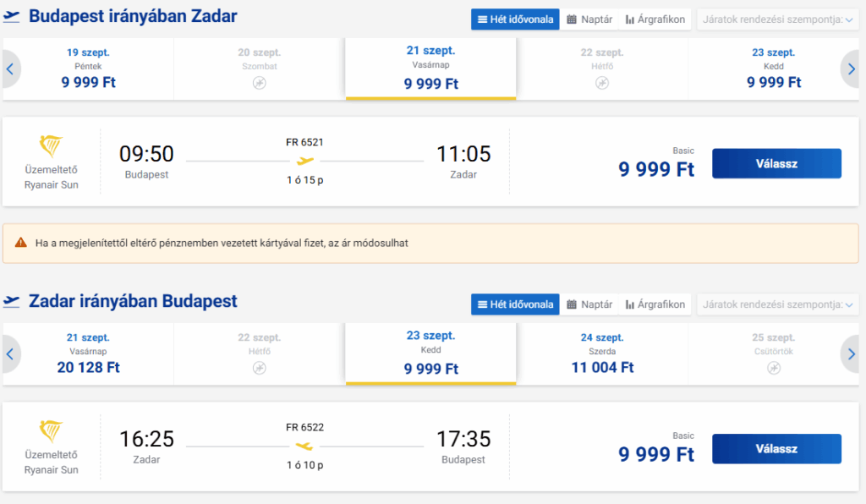The height and width of the screenshot is (504, 866).
Task: Click the orange warning triangle in currency notice
Action: [21, 243]
